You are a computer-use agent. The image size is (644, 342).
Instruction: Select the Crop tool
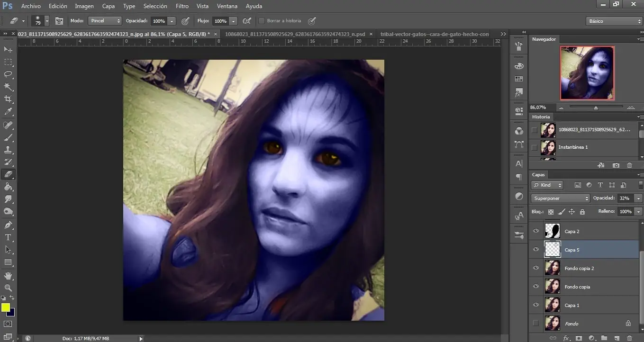(x=8, y=99)
